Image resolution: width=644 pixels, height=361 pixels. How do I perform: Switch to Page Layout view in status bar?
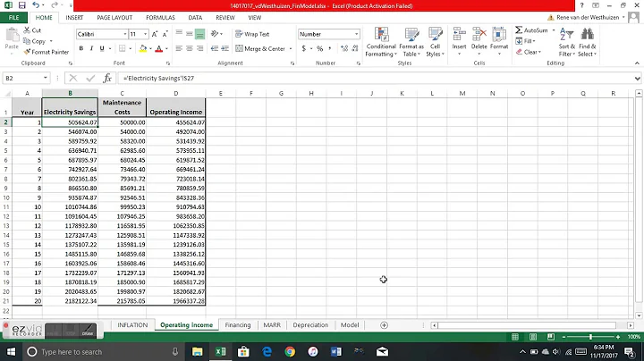pos(533,337)
